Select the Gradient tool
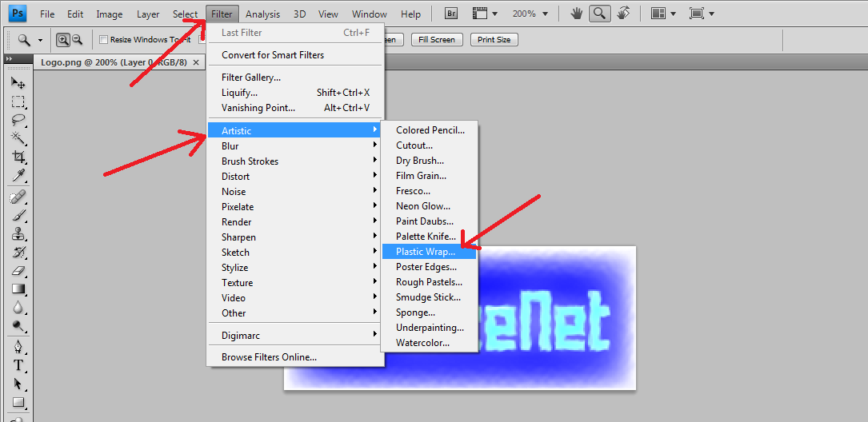This screenshot has height=422, width=868. click(18, 289)
